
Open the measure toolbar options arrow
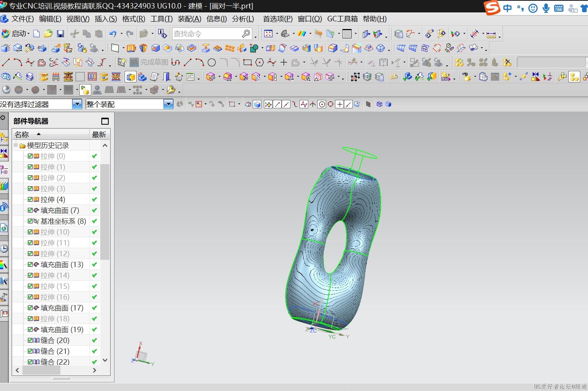499,37
